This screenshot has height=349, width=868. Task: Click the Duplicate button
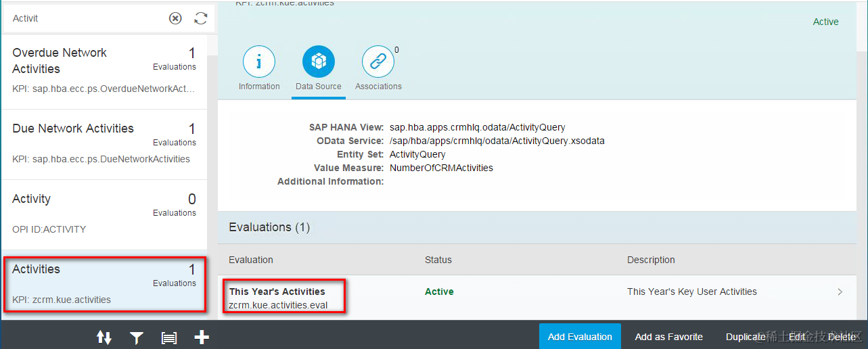pos(746,337)
